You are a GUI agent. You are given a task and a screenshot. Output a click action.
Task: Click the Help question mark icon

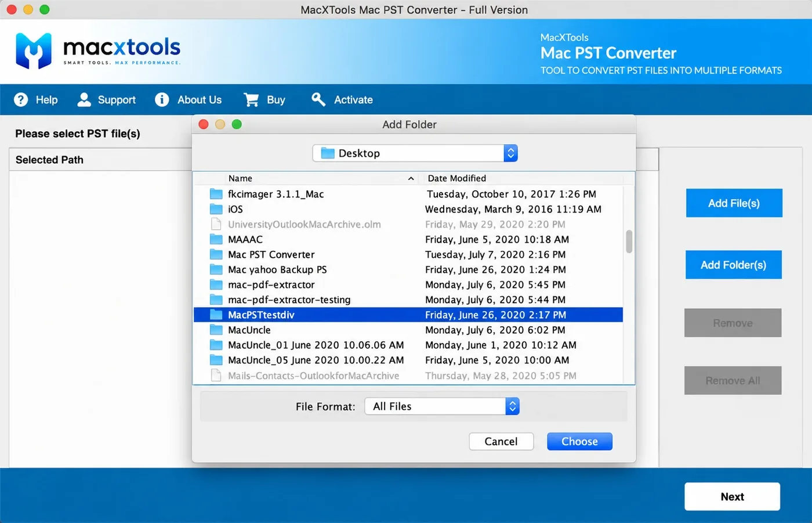[21, 100]
